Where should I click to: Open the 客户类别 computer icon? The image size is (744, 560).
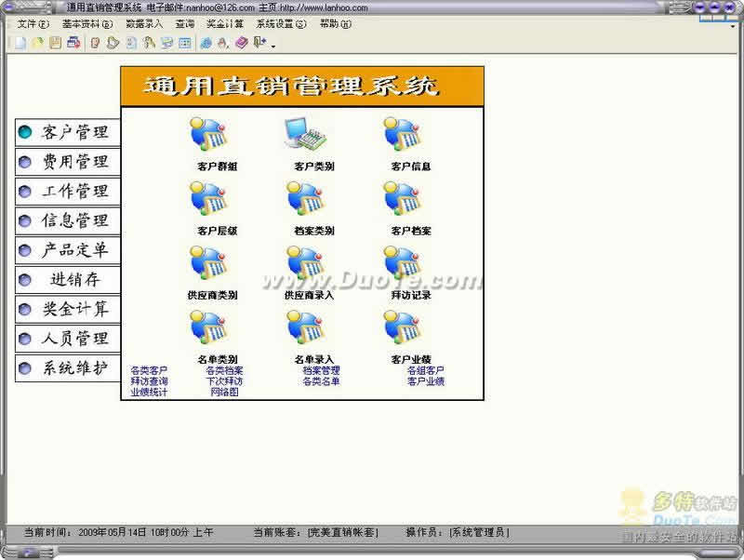(x=306, y=134)
